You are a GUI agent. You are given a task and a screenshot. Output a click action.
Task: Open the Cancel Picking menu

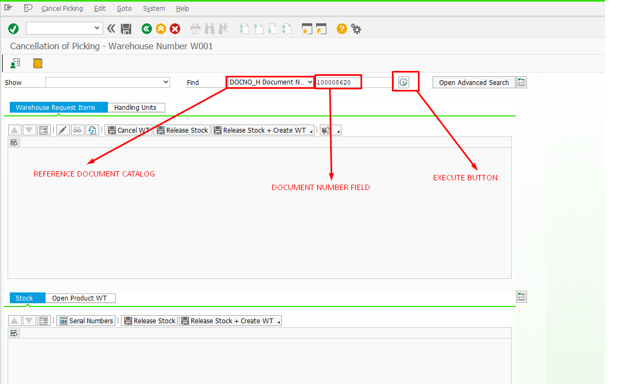[62, 8]
